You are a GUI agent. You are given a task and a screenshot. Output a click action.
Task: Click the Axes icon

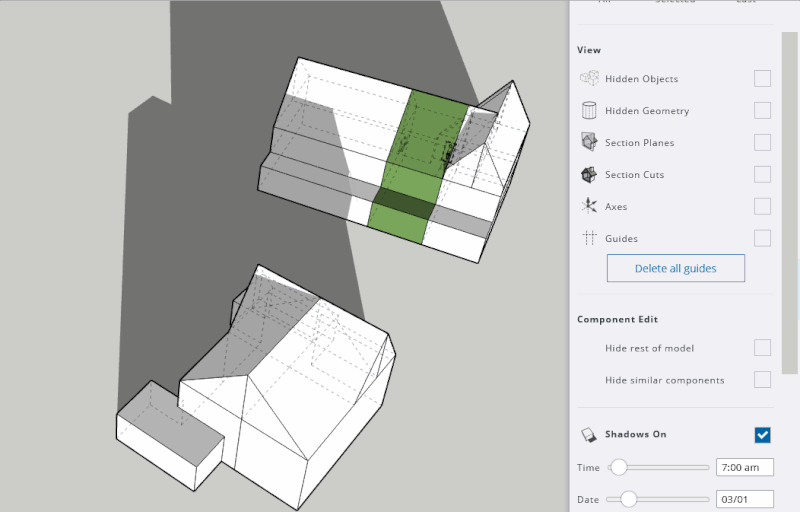[589, 206]
